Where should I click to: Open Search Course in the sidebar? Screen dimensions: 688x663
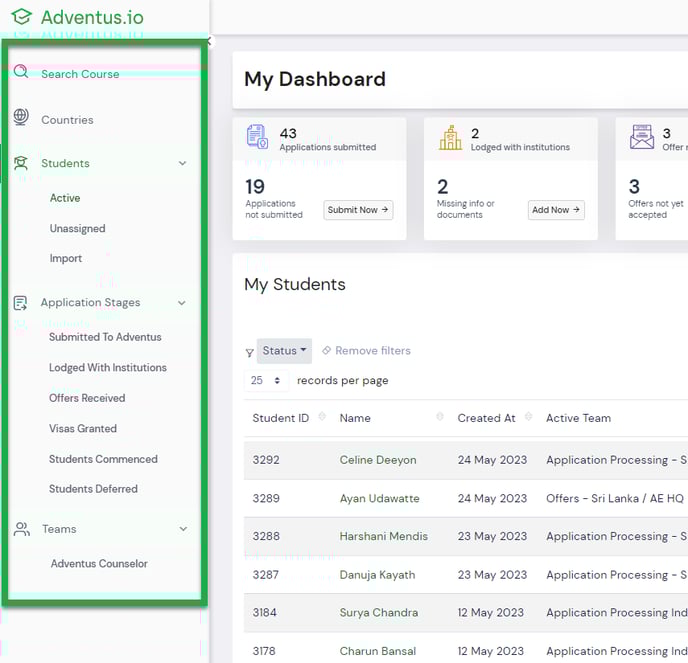click(x=80, y=74)
